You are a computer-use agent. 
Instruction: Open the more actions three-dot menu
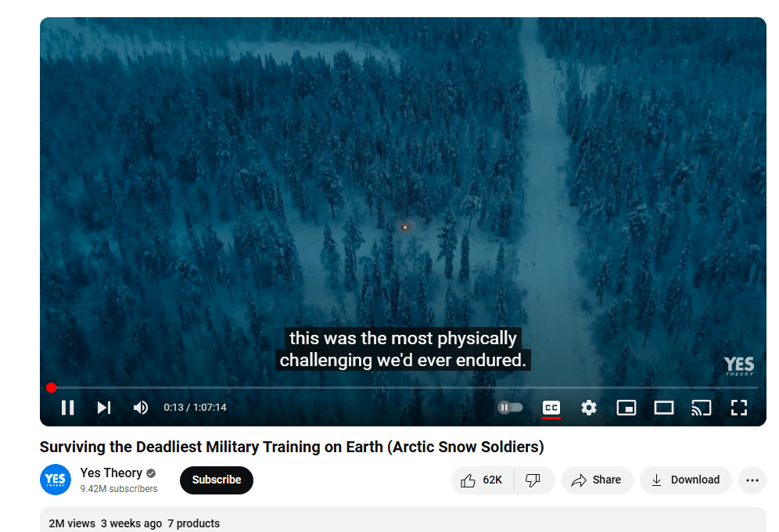click(x=752, y=480)
